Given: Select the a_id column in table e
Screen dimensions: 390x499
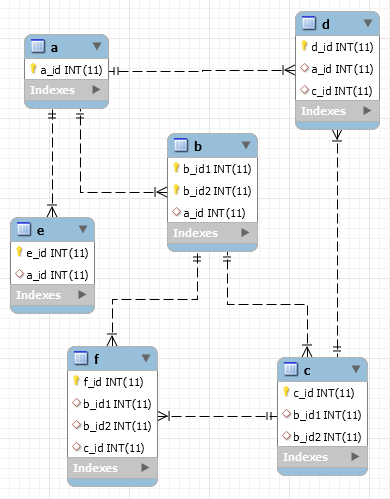Looking at the screenshot, I should click(52, 275).
